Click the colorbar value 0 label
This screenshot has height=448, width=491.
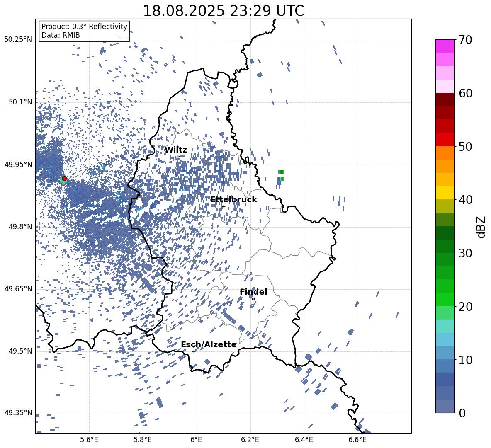click(462, 413)
